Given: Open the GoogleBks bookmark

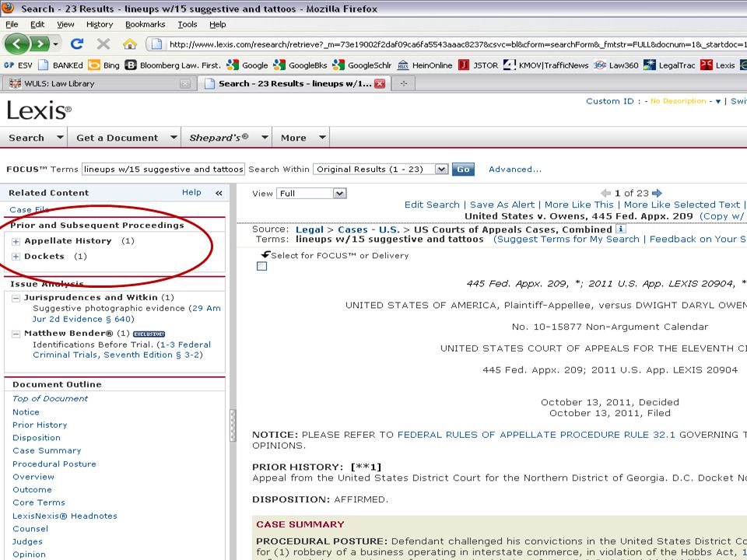Looking at the screenshot, I should pyautogui.click(x=300, y=65).
